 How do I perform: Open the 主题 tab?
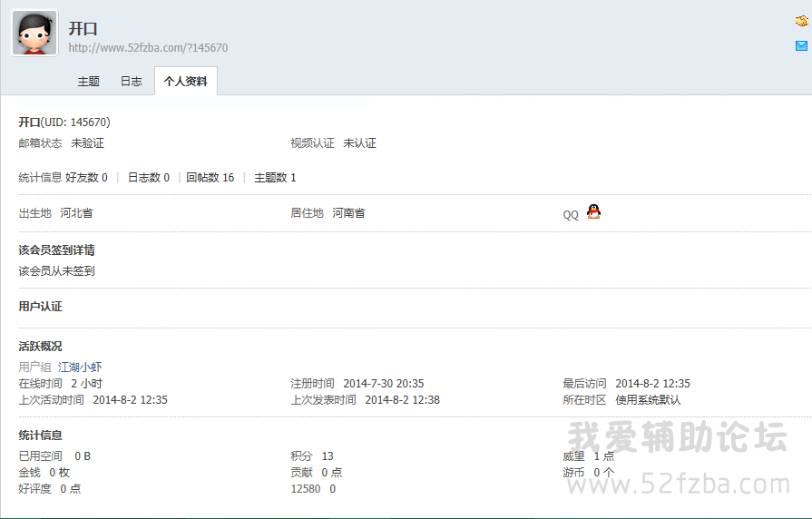[88, 82]
